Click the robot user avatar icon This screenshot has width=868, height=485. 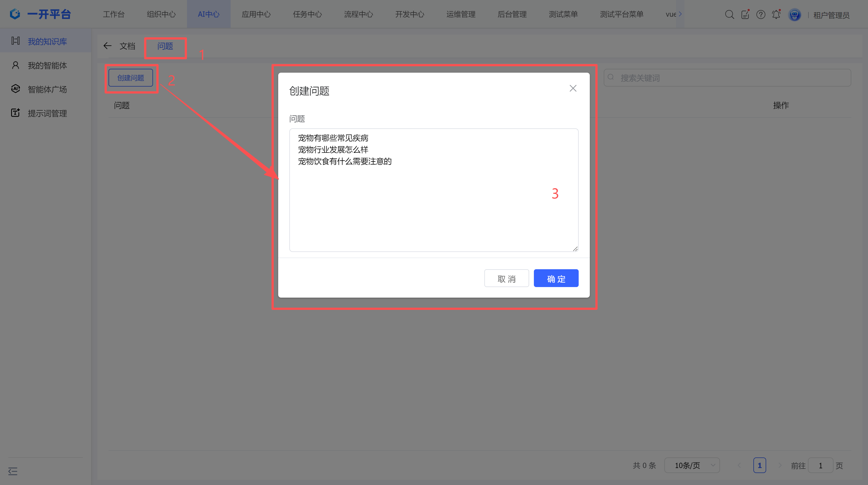click(795, 15)
